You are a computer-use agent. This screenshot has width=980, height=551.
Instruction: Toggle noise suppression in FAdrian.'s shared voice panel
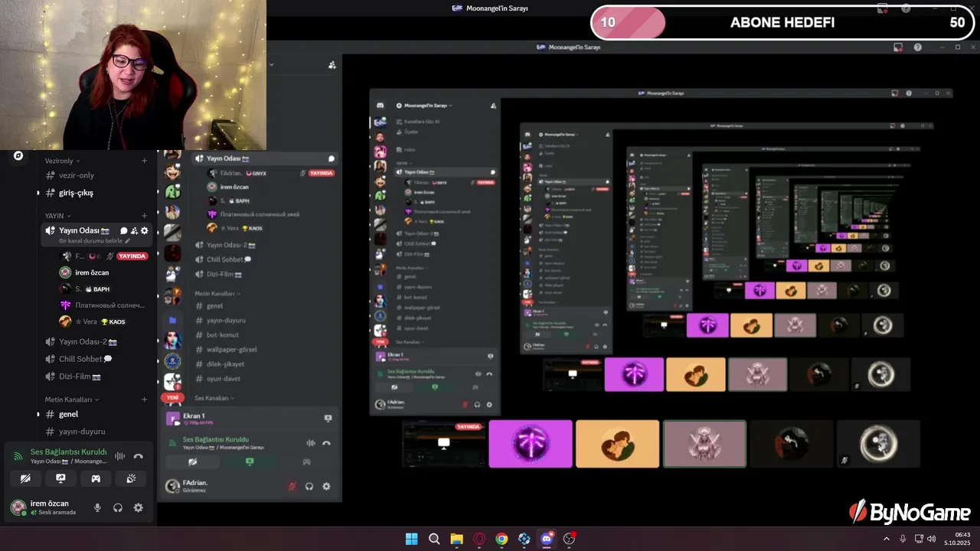point(310,442)
